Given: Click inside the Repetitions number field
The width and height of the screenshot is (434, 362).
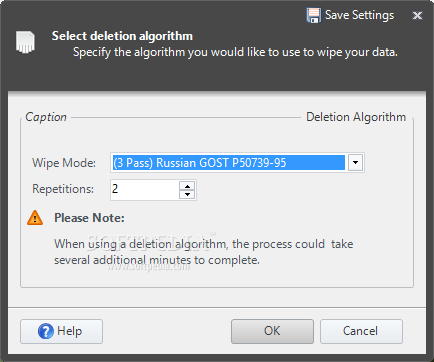Looking at the screenshot, I should pyautogui.click(x=145, y=190).
